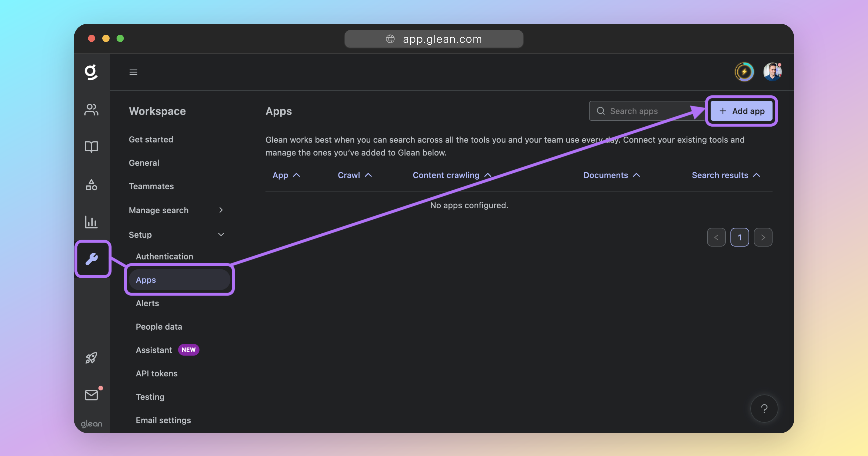Open the Alerts settings page
Image resolution: width=868 pixels, height=456 pixels.
tap(147, 303)
